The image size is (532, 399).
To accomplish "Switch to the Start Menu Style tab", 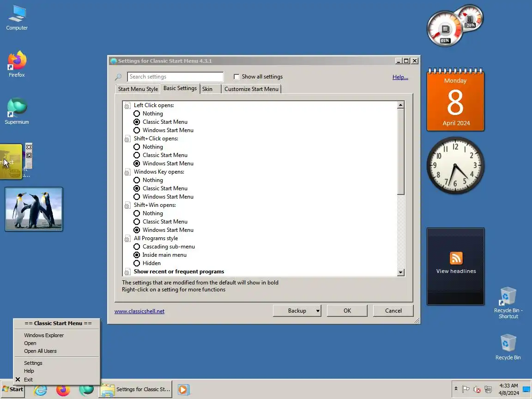I will pos(138,89).
